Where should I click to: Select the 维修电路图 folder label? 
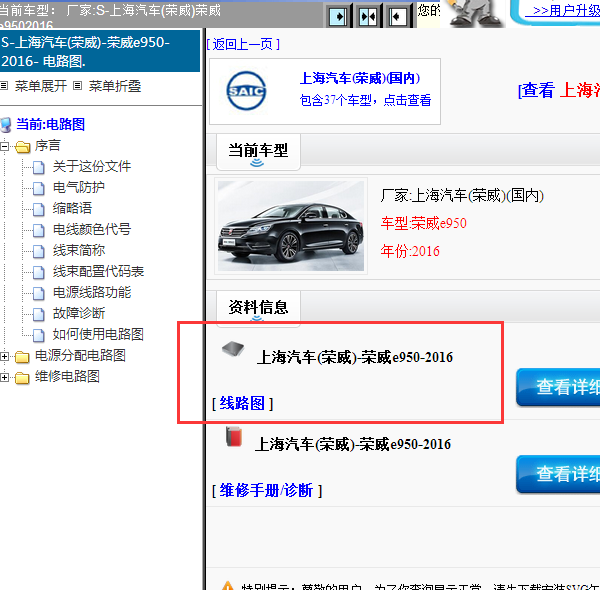(67, 377)
